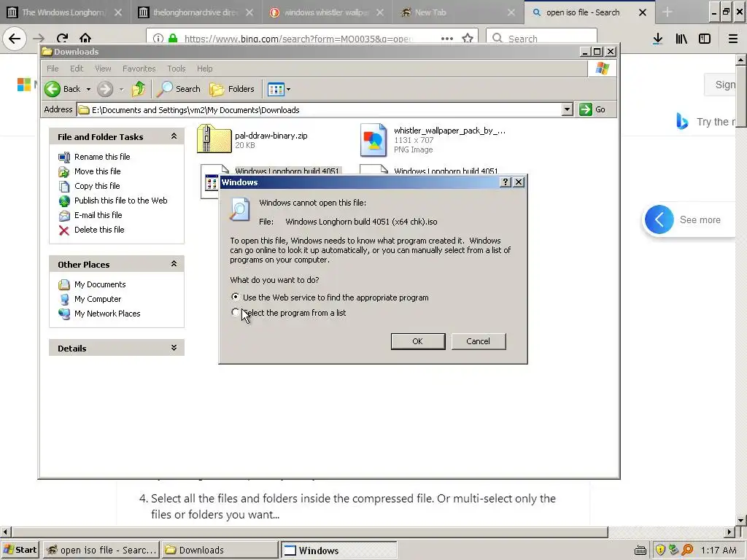Reload the page in Firefox
The width and height of the screenshot is (747, 560).
(x=63, y=39)
